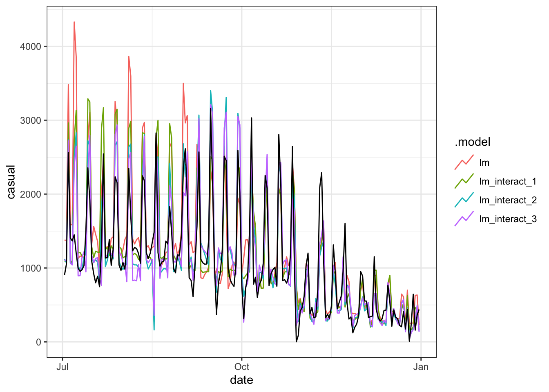Image resolution: width=549 pixels, height=392 pixels.
Task: Pick the "lm_interact_3" legend text label
Action: coord(507,219)
